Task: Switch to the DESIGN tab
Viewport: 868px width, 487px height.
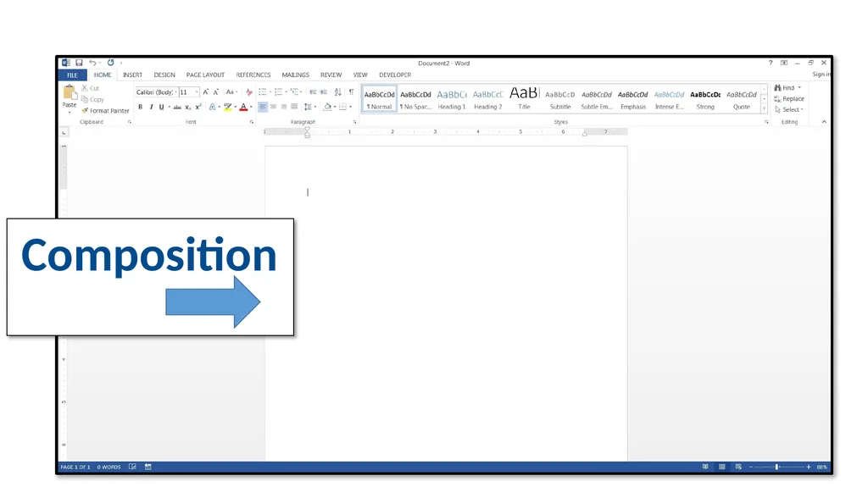Action: [164, 75]
